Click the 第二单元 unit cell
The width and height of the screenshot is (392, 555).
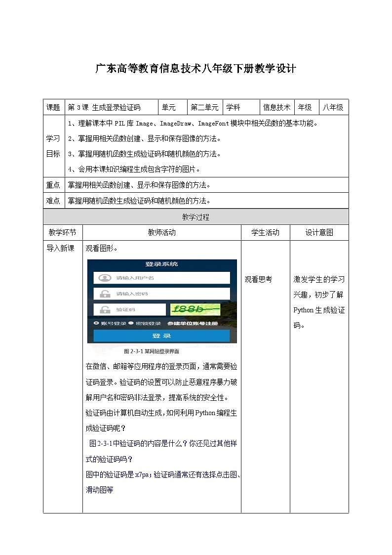click(x=204, y=107)
